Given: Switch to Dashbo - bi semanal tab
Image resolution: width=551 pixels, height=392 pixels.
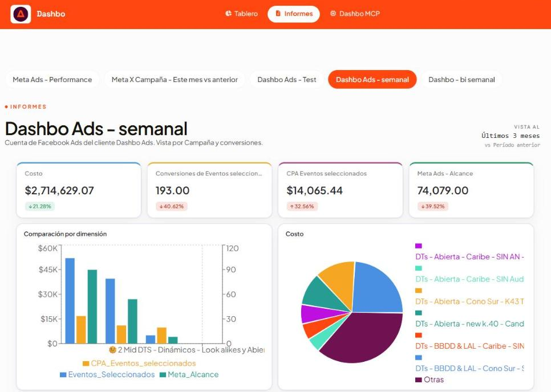Looking at the screenshot, I should [x=461, y=80].
